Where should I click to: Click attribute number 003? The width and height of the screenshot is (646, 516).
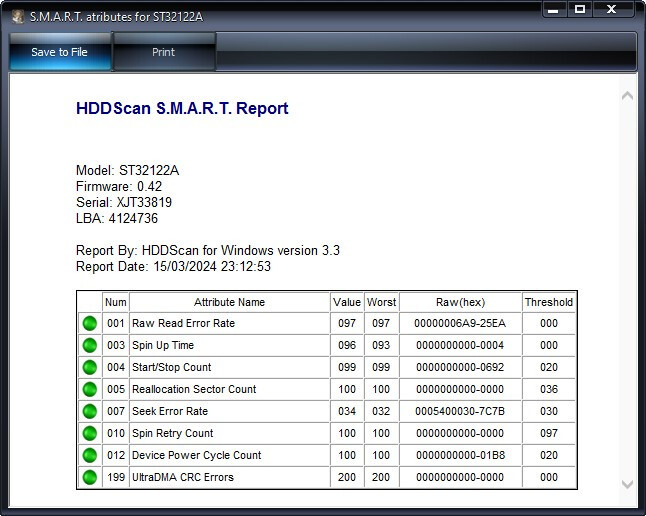tap(116, 345)
